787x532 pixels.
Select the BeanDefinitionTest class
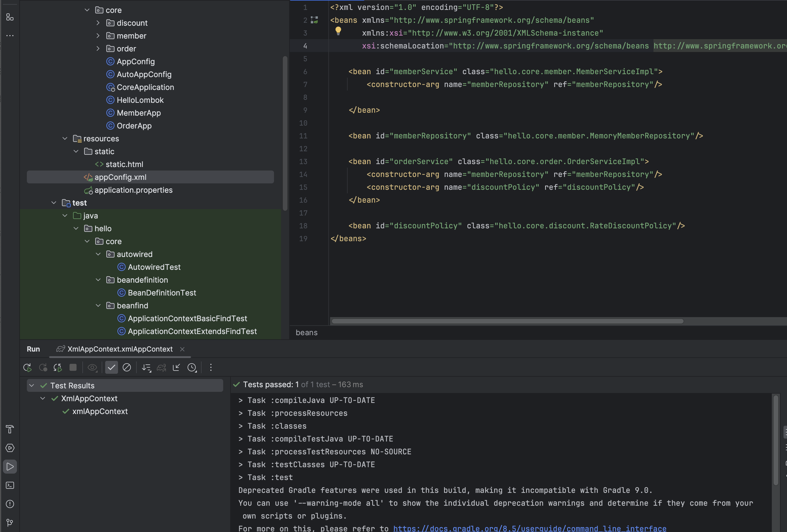[162, 293]
